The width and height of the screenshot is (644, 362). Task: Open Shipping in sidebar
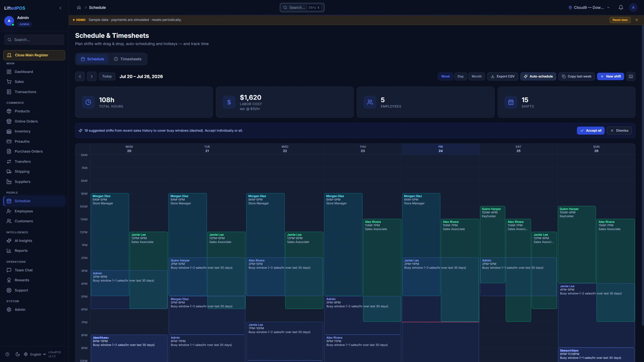tap(34, 171)
